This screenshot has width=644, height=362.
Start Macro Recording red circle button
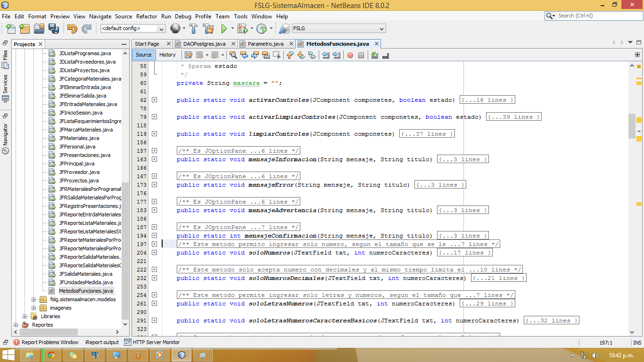point(350,55)
